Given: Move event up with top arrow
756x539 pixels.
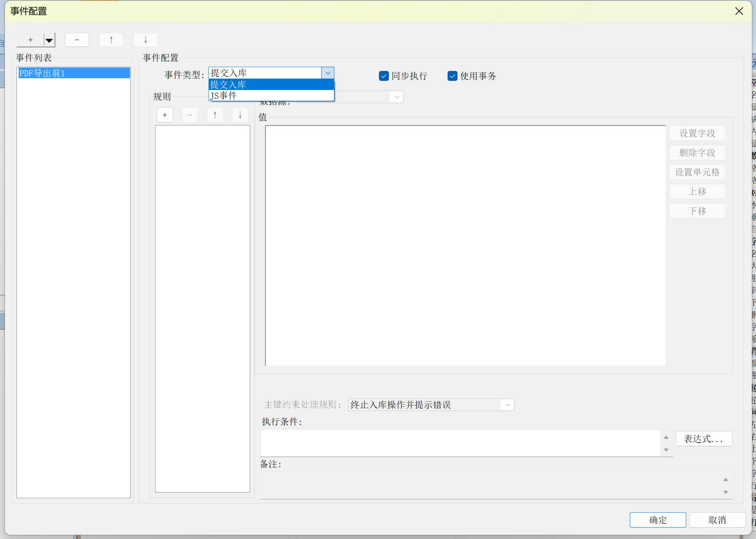Looking at the screenshot, I should click(x=111, y=40).
